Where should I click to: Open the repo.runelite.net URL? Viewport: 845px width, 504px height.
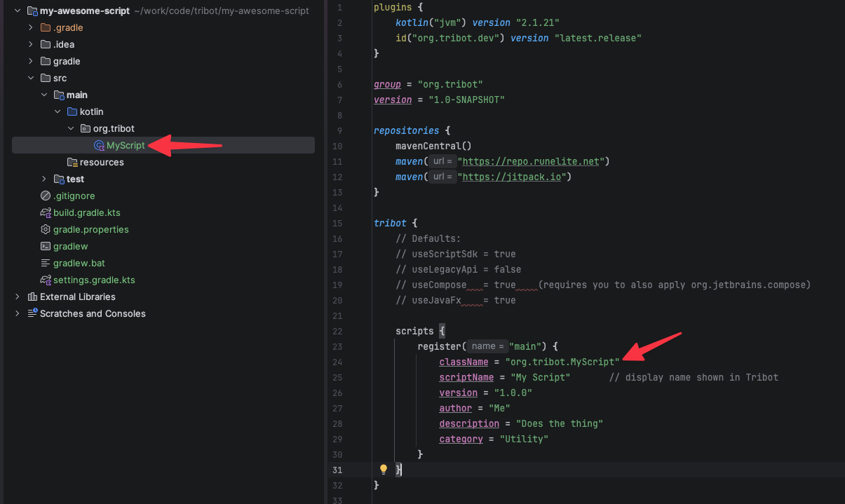pos(531,161)
